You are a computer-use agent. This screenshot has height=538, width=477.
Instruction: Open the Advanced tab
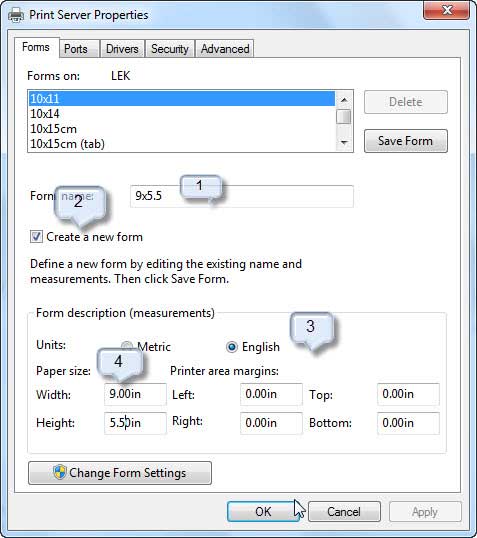(225, 49)
